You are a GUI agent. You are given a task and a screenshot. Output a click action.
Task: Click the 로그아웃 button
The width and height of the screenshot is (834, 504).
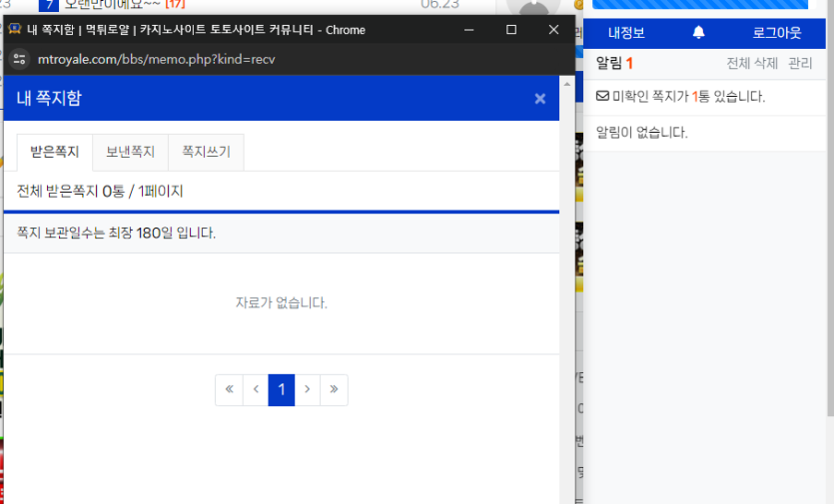(776, 33)
